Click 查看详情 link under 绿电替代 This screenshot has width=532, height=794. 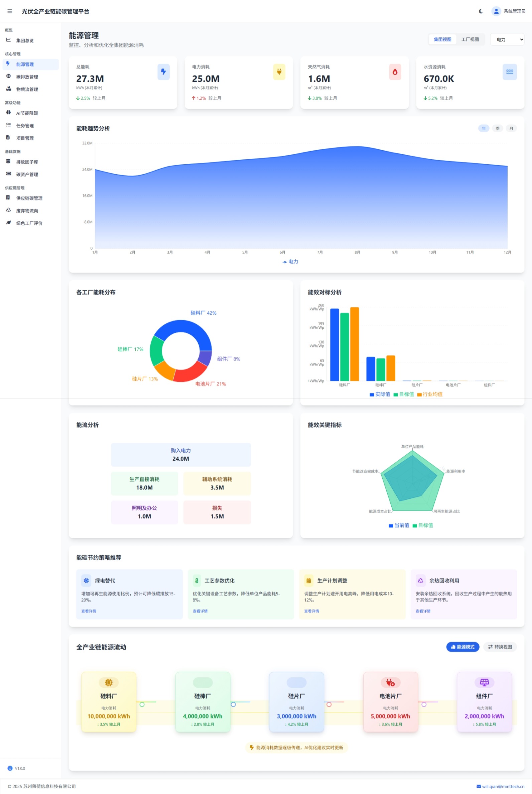pos(89,611)
